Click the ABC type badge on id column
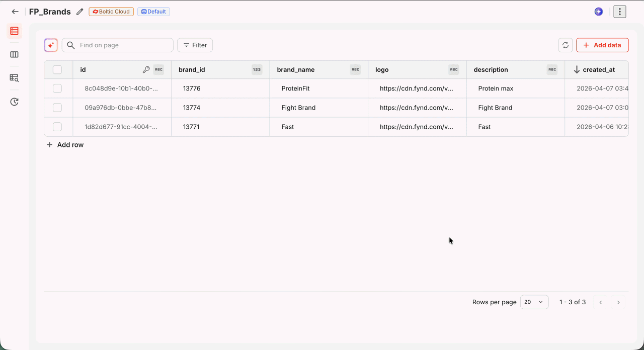The image size is (644, 350). (158, 70)
